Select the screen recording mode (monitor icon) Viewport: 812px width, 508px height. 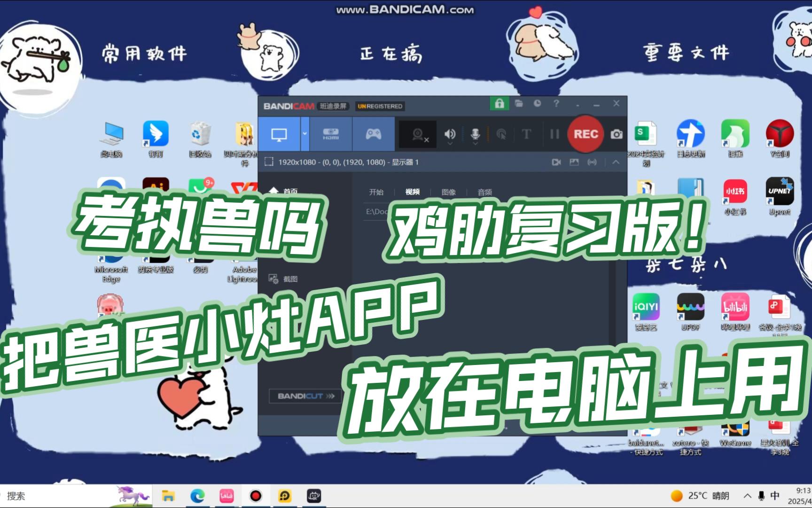tap(280, 134)
